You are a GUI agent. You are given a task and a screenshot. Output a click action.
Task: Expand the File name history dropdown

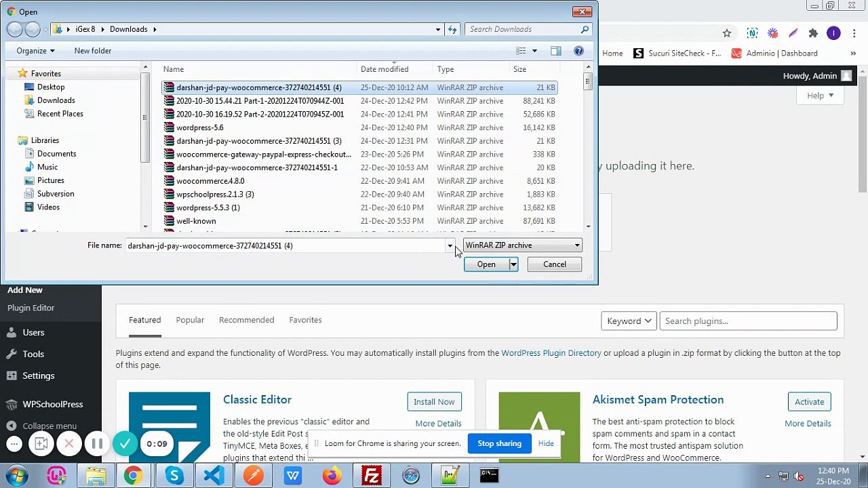tap(450, 245)
